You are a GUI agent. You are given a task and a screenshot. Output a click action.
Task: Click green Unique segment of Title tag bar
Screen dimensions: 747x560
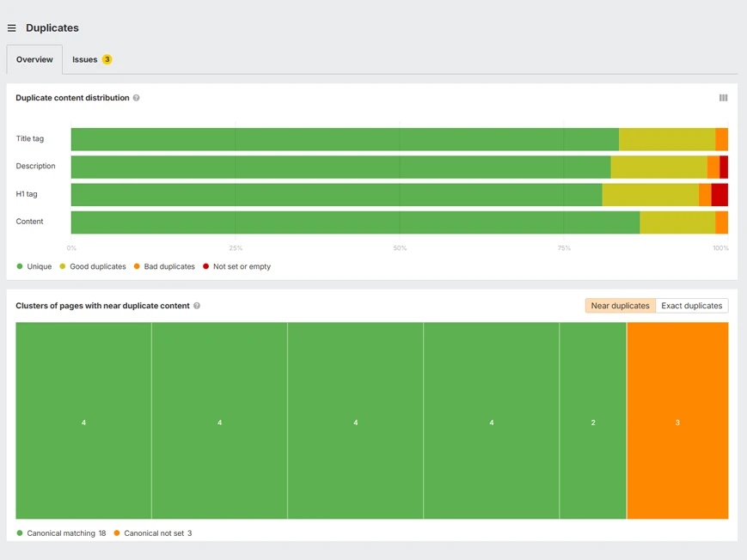[x=344, y=139]
